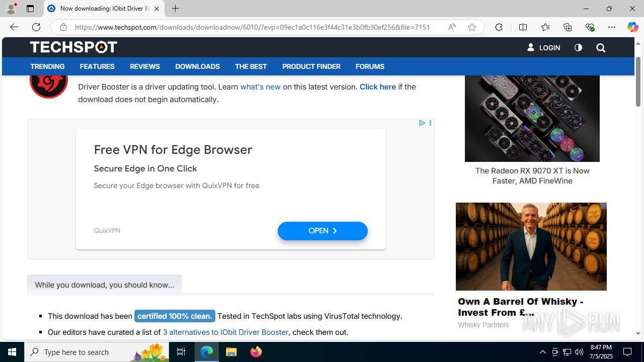The width and height of the screenshot is (644, 362).
Task: Open the notification center
Action: [x=628, y=352]
